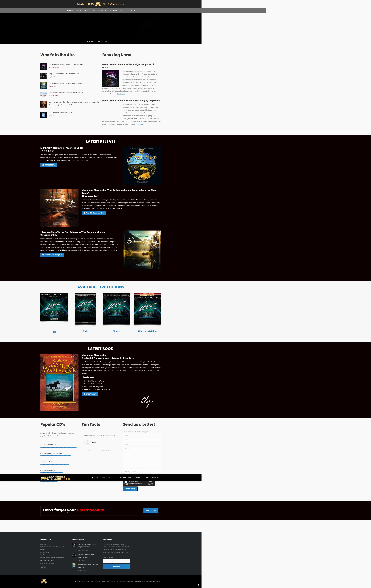Open the Mannheim Steamroller header logo

point(101,4)
